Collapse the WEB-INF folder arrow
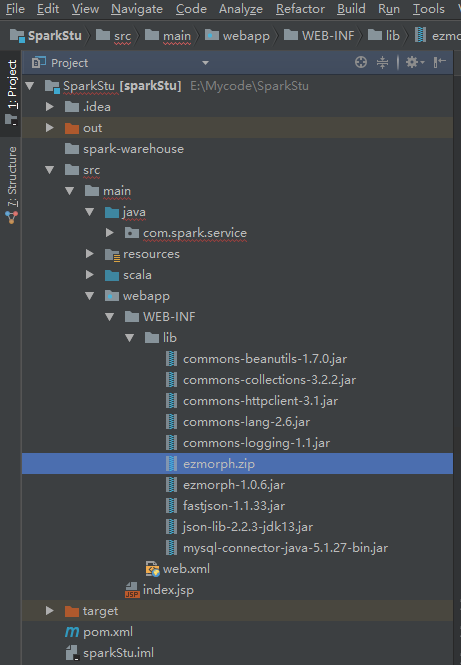The image size is (461, 665). click(109, 317)
